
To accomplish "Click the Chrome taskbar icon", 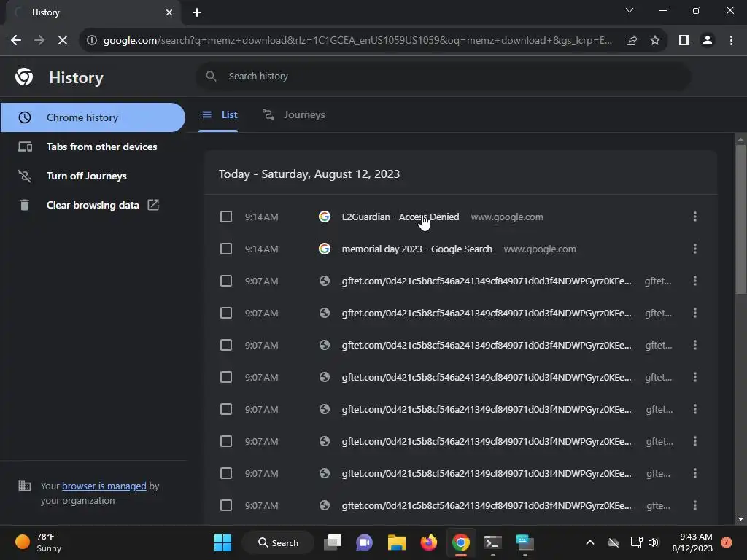I will (461, 542).
